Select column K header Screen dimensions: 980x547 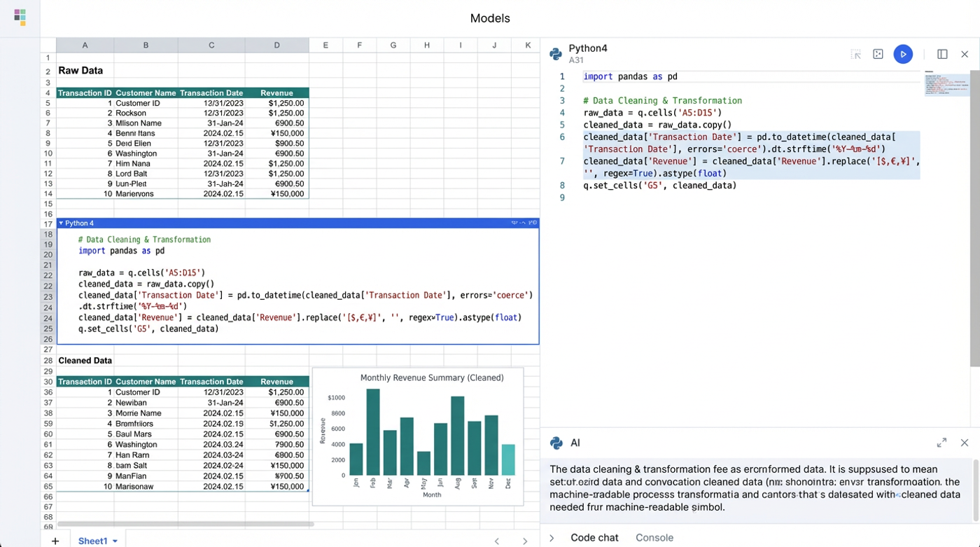[527, 45]
